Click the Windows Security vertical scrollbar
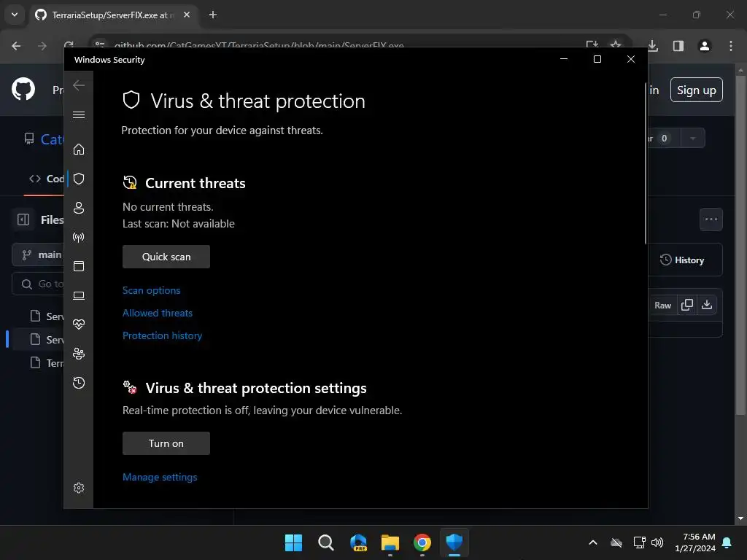 point(646,163)
